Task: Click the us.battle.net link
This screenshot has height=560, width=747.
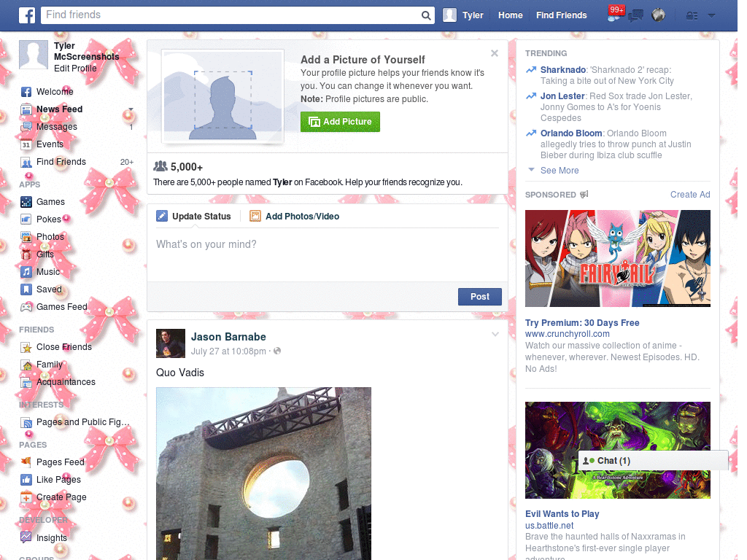Action: click(549, 526)
